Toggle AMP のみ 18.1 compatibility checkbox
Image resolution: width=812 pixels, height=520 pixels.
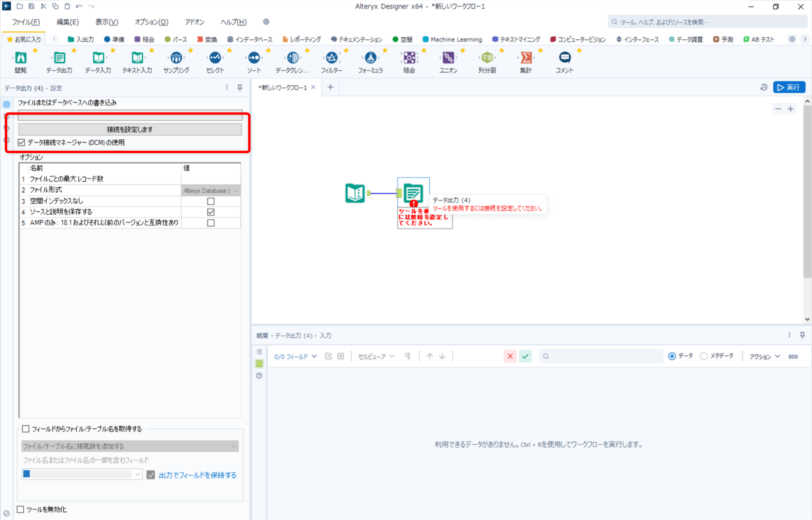pyautogui.click(x=211, y=223)
